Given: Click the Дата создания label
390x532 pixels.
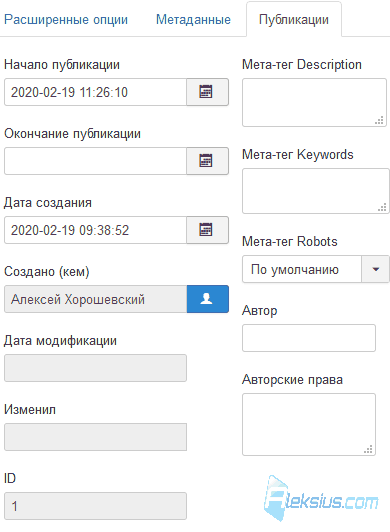Looking at the screenshot, I should (x=48, y=203).
